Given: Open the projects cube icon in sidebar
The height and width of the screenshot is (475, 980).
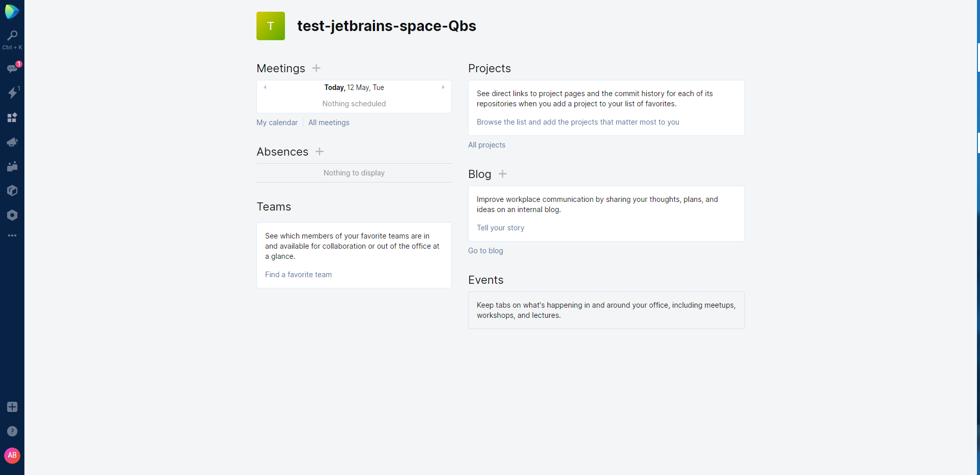Looking at the screenshot, I should click(x=12, y=191).
